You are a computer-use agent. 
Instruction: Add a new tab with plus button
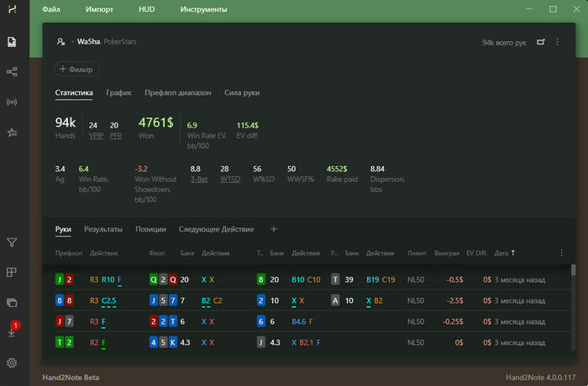[273, 229]
